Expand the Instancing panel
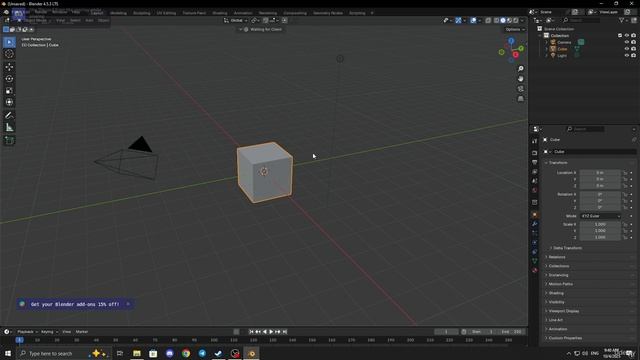 558,275
